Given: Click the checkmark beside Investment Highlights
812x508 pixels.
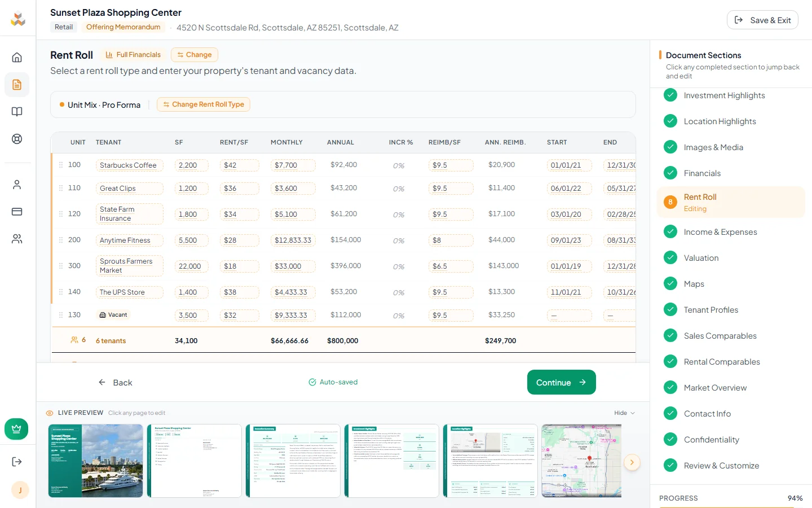Looking at the screenshot, I should tap(670, 95).
